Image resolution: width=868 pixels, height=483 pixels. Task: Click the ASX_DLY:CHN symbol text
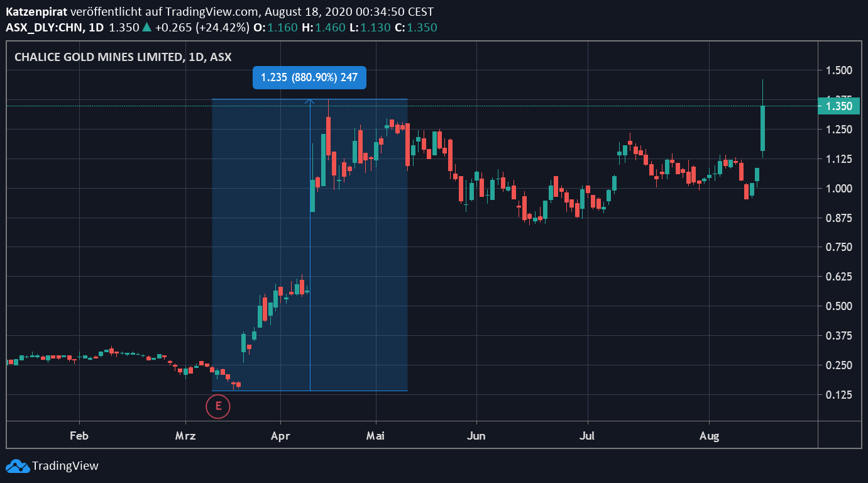click(46, 27)
